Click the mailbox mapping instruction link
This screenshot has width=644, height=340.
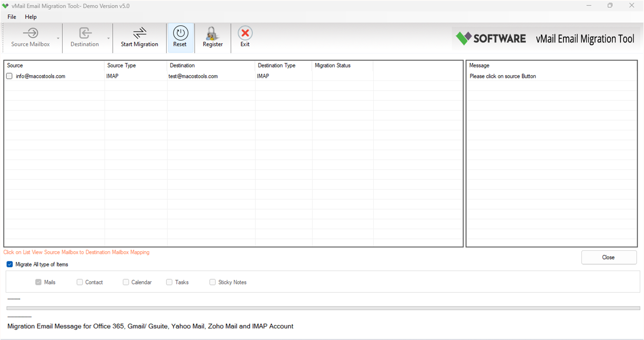(76, 252)
